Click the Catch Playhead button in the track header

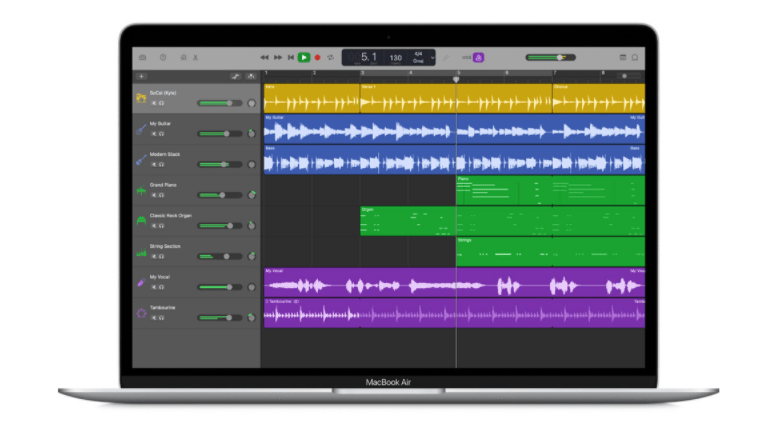251,76
